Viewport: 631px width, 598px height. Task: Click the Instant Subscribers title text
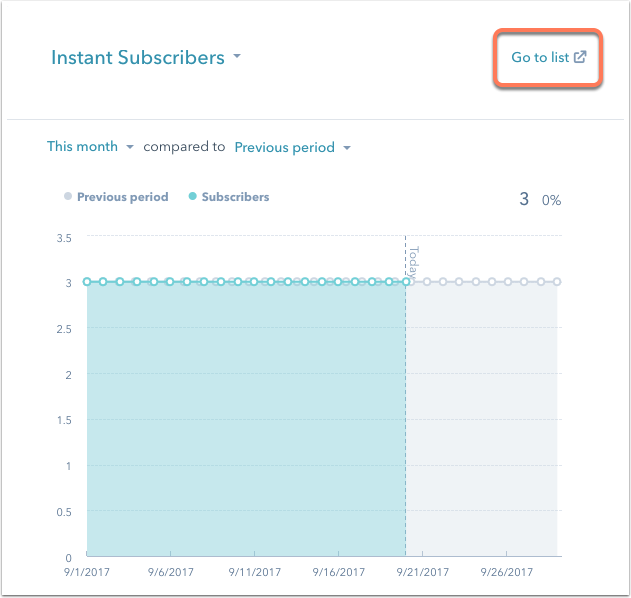coord(138,57)
